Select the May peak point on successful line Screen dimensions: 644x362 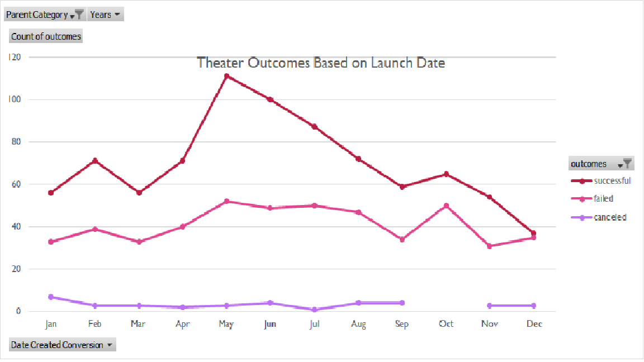226,75
